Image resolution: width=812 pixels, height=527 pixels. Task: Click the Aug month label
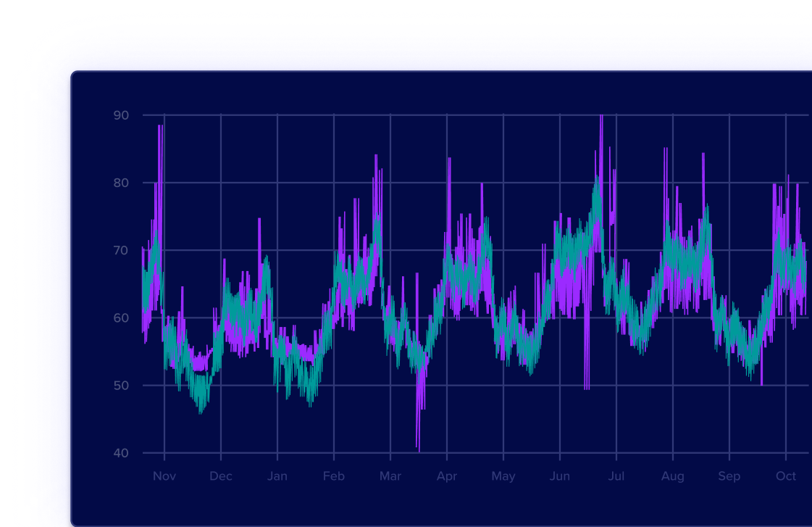673,477
